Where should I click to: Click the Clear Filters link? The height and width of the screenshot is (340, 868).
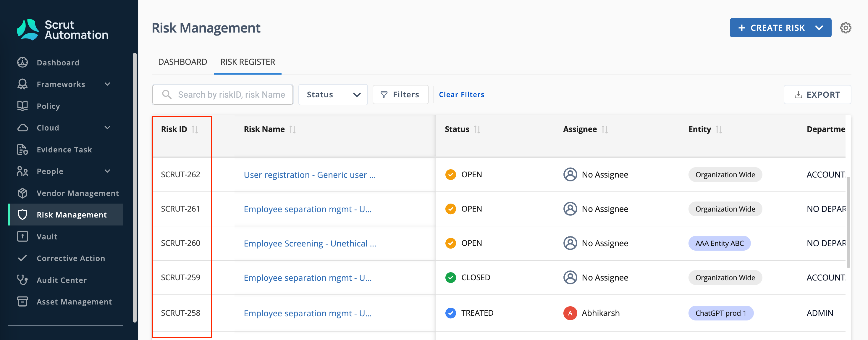461,95
